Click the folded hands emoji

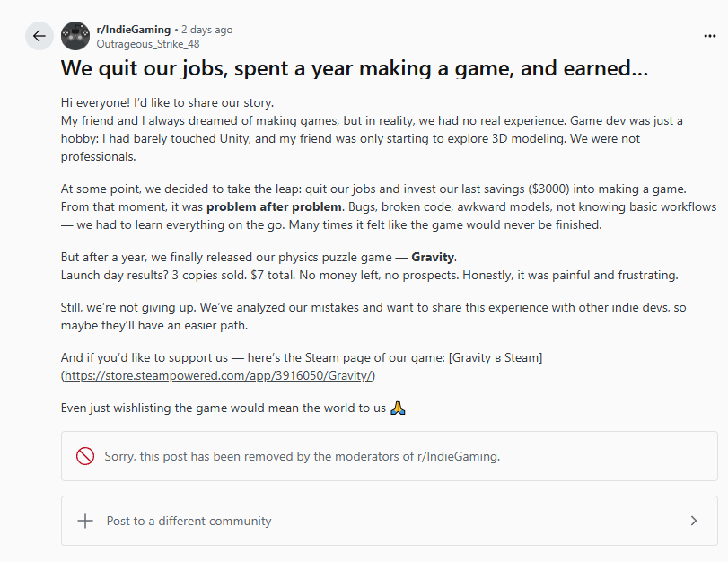(399, 408)
